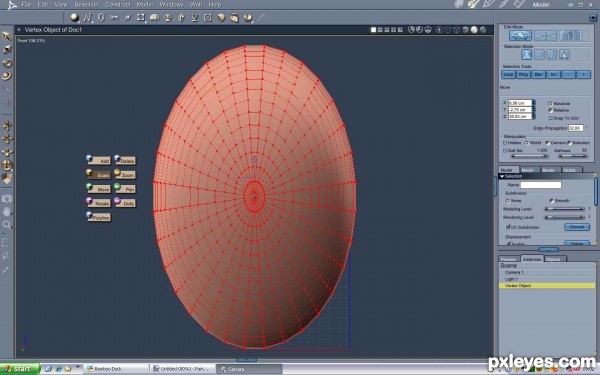Select first Edit Mode button
Image resolution: width=600 pixels, height=375 pixels.
point(520,36)
